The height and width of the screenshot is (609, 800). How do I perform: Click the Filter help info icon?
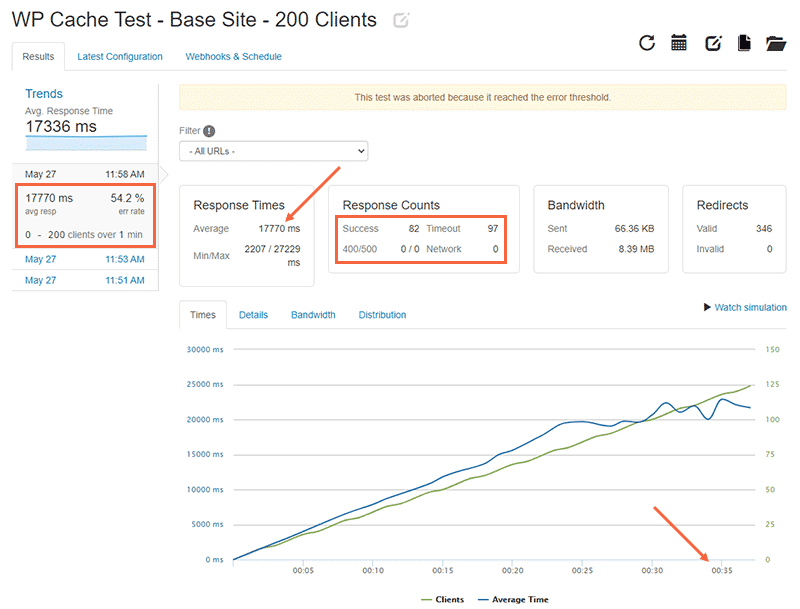pyautogui.click(x=209, y=131)
